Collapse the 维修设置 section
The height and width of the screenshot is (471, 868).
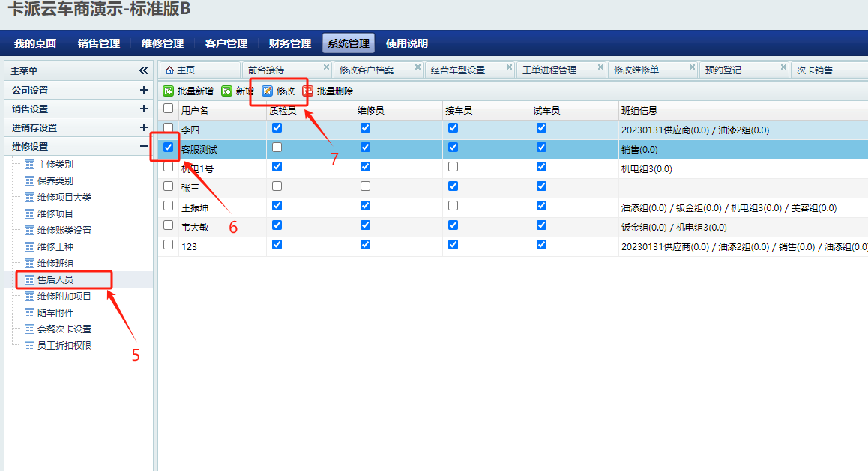tap(144, 147)
